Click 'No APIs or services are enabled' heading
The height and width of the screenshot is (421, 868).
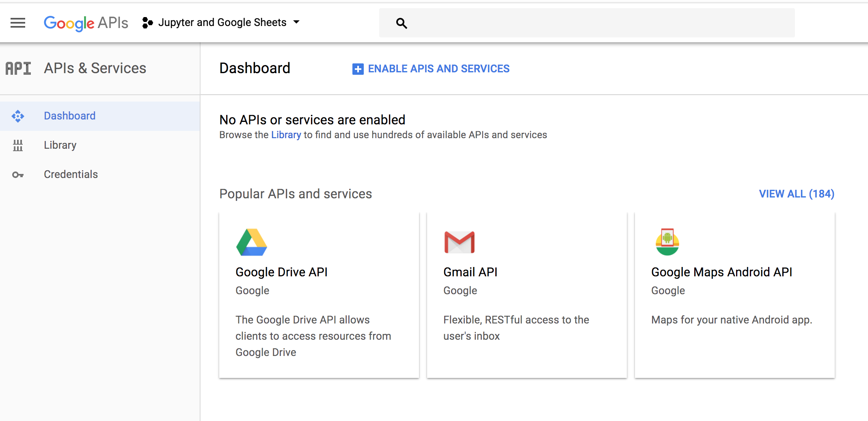click(x=312, y=120)
